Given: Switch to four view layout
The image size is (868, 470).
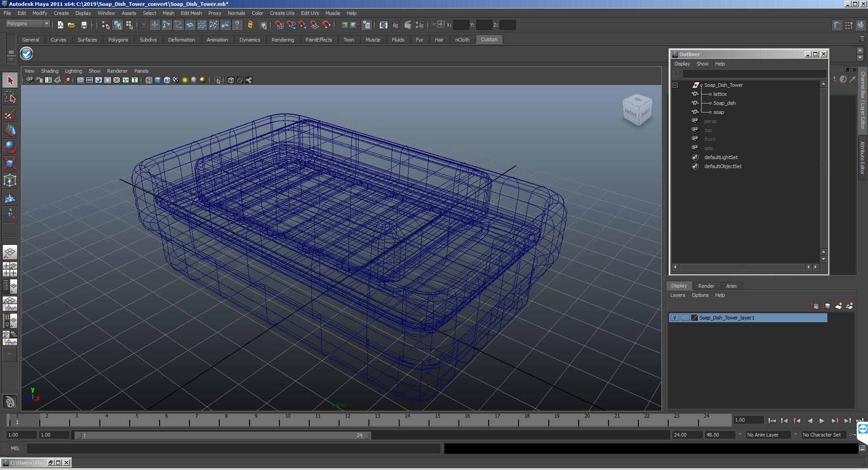Looking at the screenshot, I should point(10,269).
